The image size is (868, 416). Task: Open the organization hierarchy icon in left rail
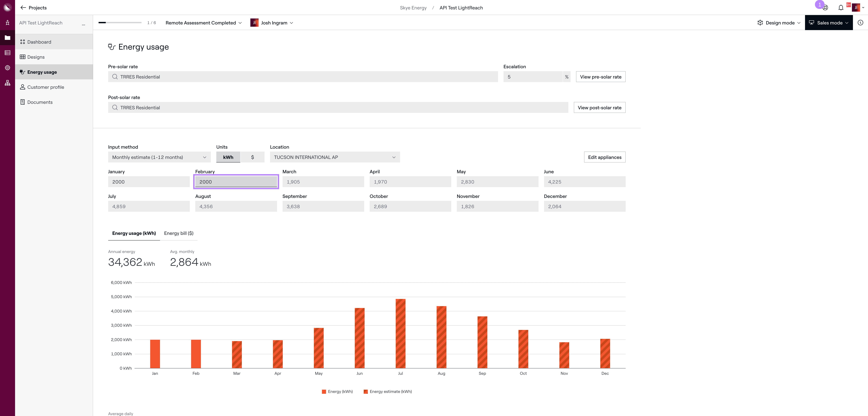(7, 83)
